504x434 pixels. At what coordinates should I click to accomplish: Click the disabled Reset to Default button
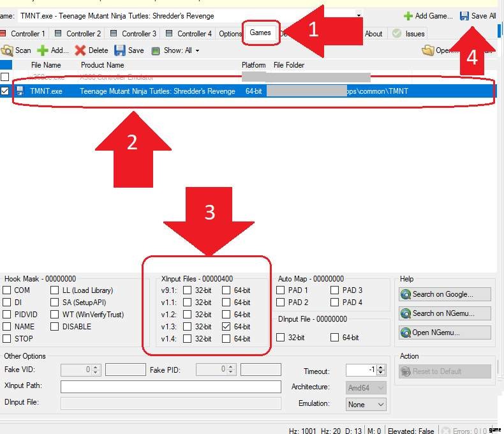click(x=445, y=371)
